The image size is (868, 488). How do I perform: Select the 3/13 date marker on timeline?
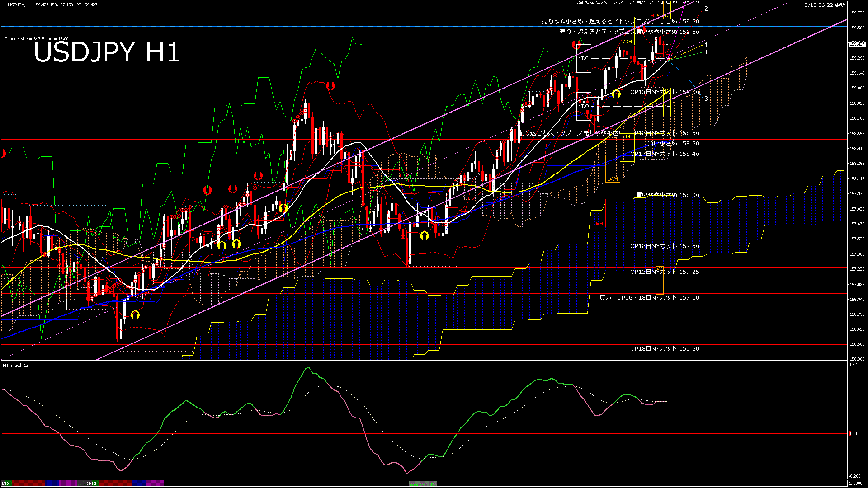(x=92, y=483)
